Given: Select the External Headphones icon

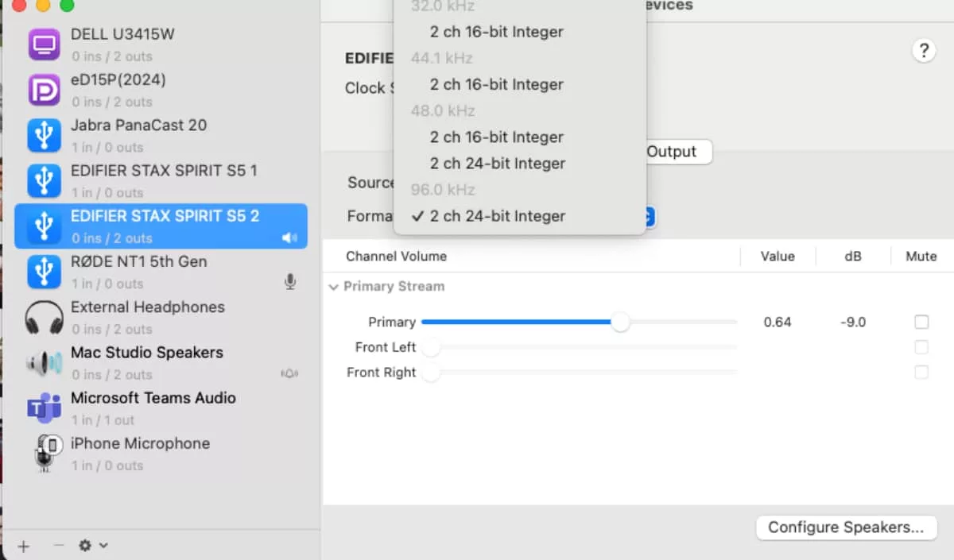Looking at the screenshot, I should [x=45, y=318].
